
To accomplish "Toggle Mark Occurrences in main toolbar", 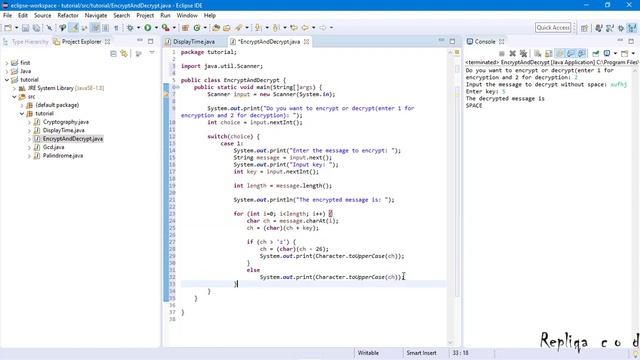I will point(73,28).
